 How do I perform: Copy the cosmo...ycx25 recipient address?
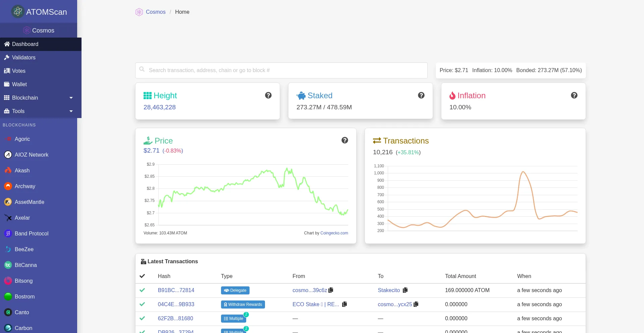416,304
